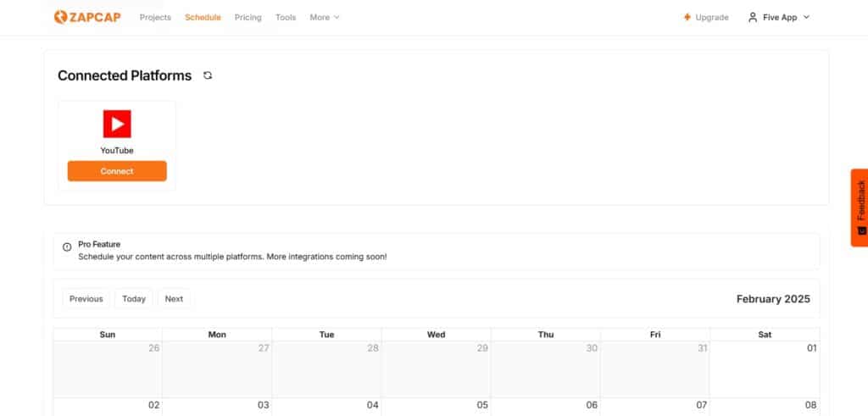Select the 07 Friday calendar cell
This screenshot has height=416, width=868.
point(655,408)
